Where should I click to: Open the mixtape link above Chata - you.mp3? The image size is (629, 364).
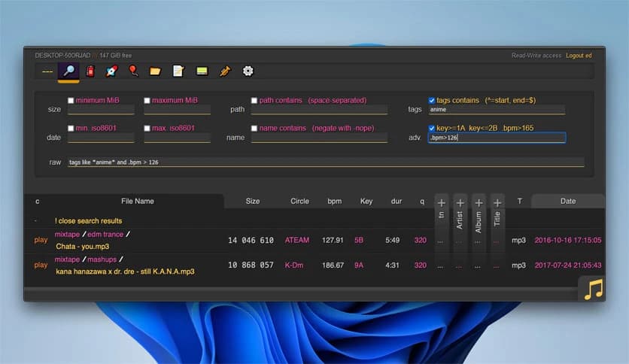(67, 234)
